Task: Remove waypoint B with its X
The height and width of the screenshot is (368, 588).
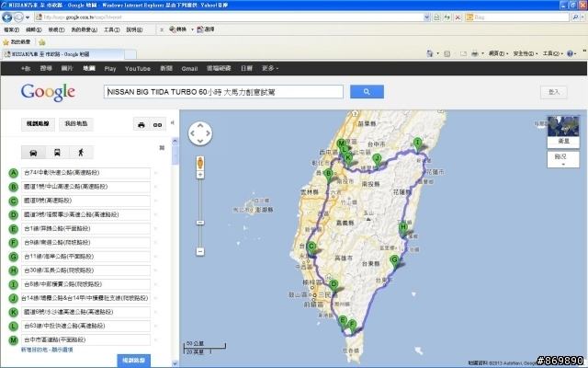Action: [x=155, y=187]
